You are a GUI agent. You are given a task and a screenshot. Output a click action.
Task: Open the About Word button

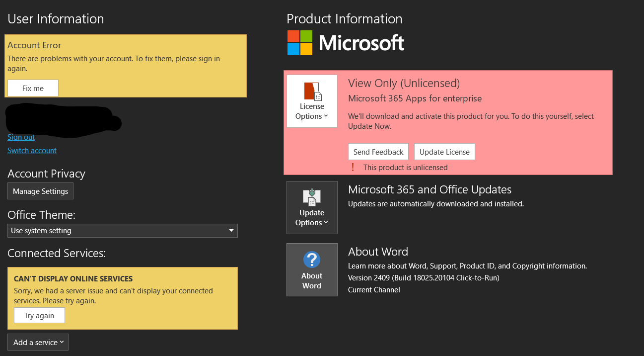[x=312, y=269]
